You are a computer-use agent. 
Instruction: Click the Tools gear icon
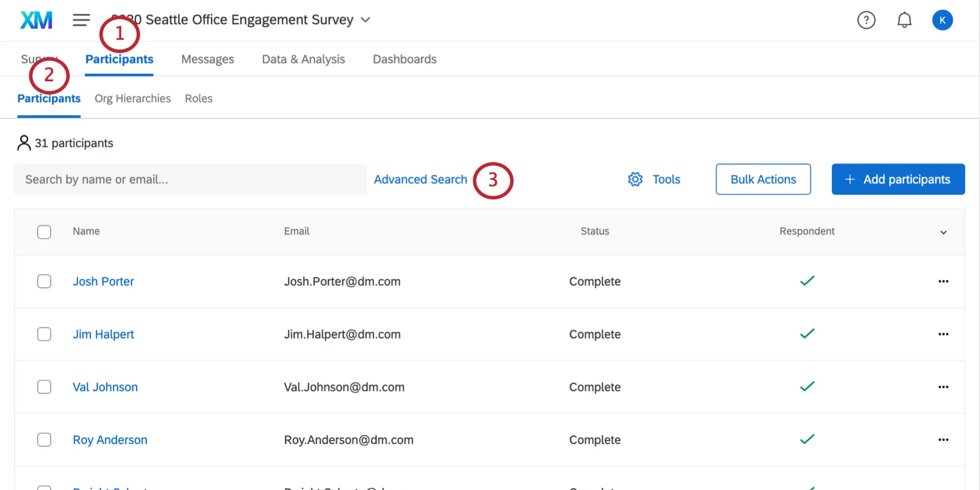tap(635, 179)
